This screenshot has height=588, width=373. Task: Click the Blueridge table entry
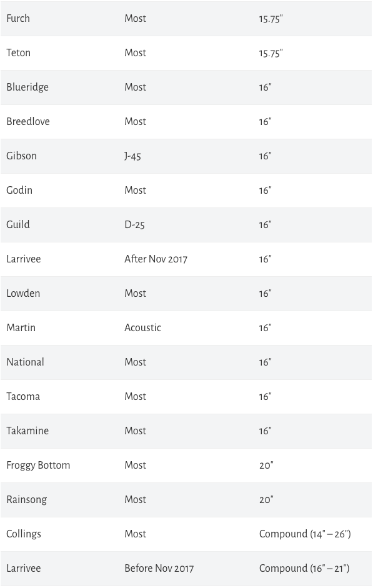click(27, 87)
